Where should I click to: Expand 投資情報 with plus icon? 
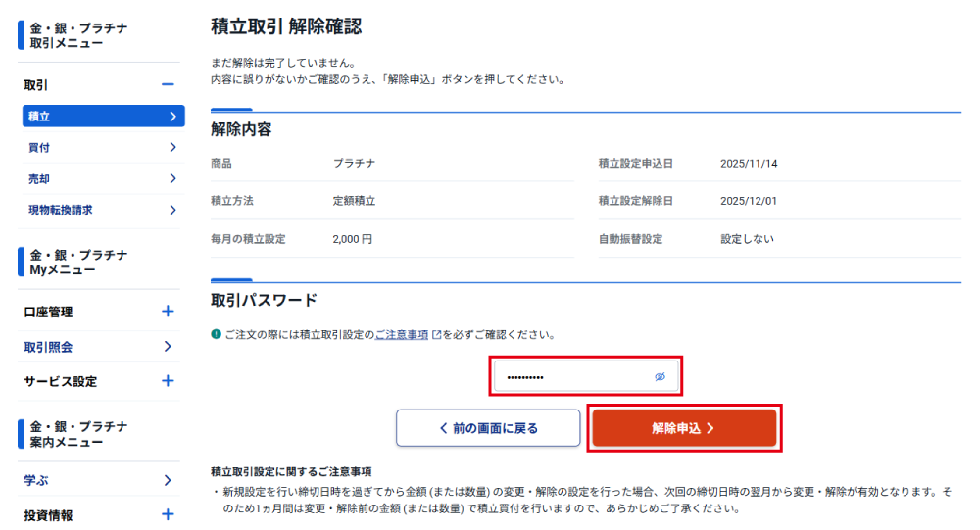pyautogui.click(x=168, y=515)
